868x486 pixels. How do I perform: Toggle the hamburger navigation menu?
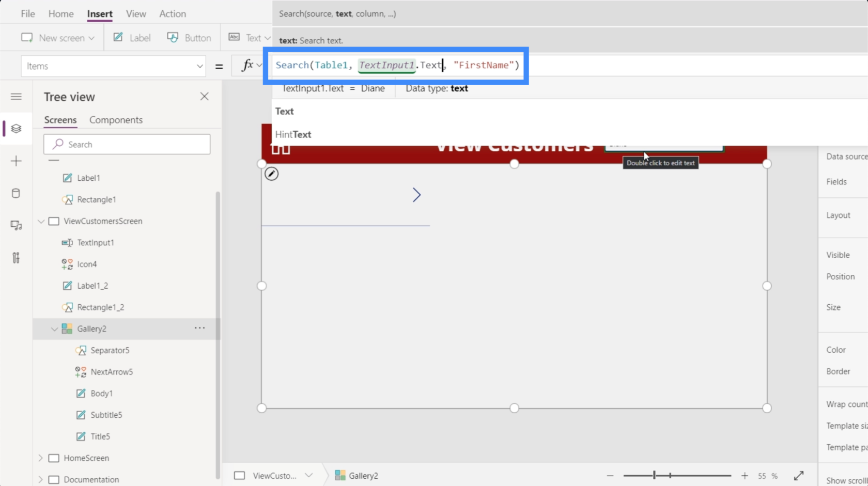(16, 97)
